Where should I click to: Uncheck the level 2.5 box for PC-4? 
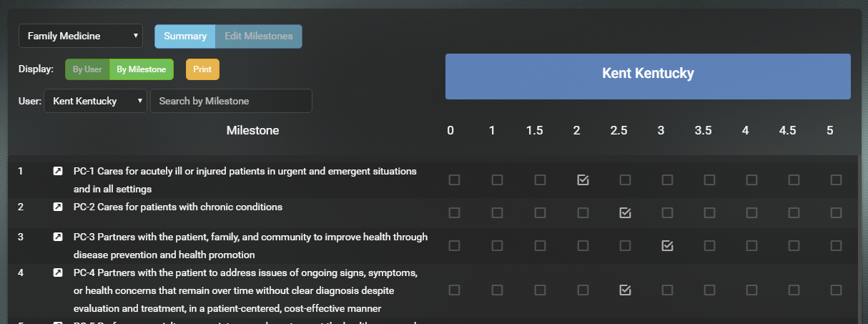point(625,290)
